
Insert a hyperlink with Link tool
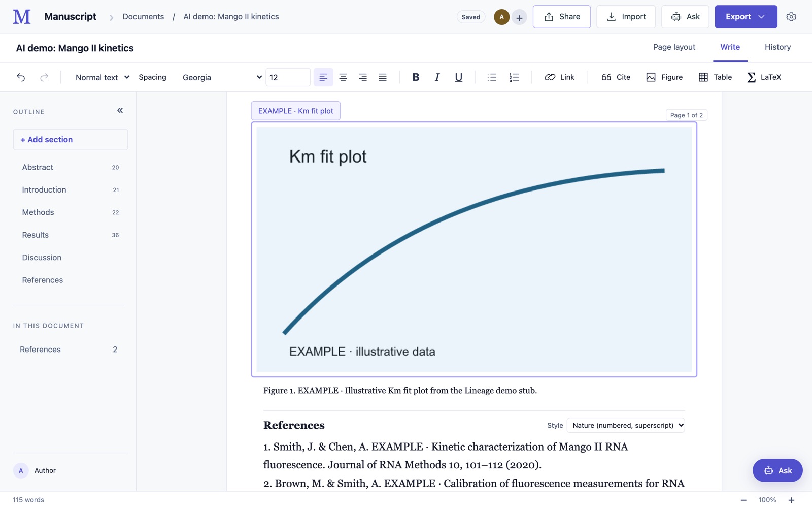tap(559, 77)
